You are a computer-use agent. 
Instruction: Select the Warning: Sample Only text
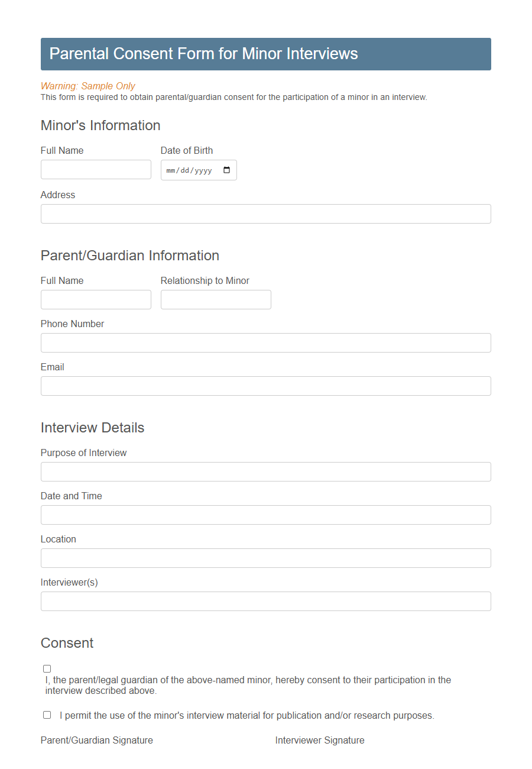87,86
